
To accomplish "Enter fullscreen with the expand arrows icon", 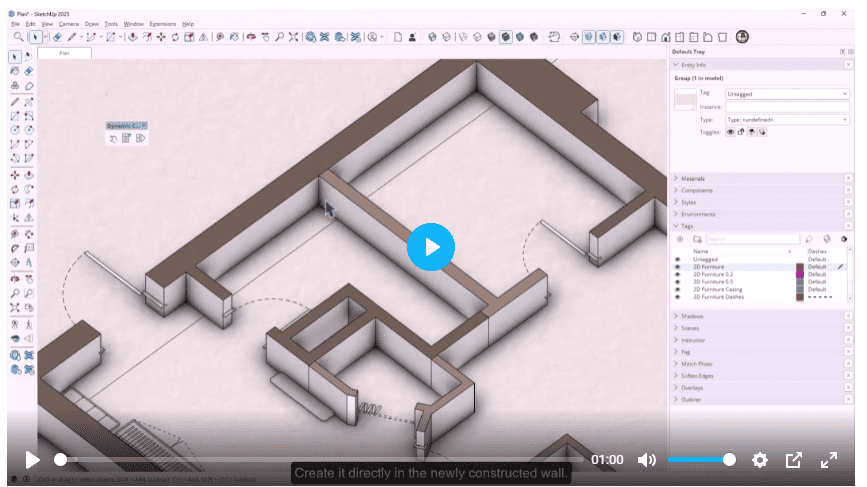I will click(x=828, y=460).
